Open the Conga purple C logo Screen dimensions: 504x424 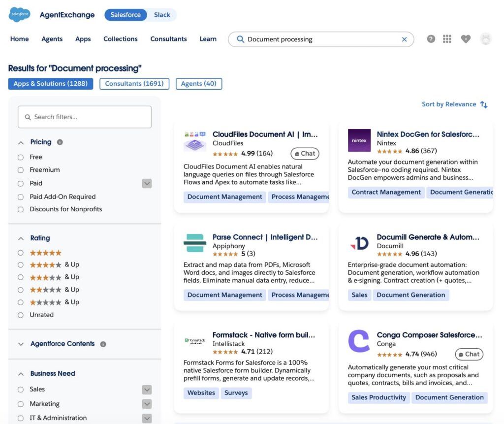(359, 341)
